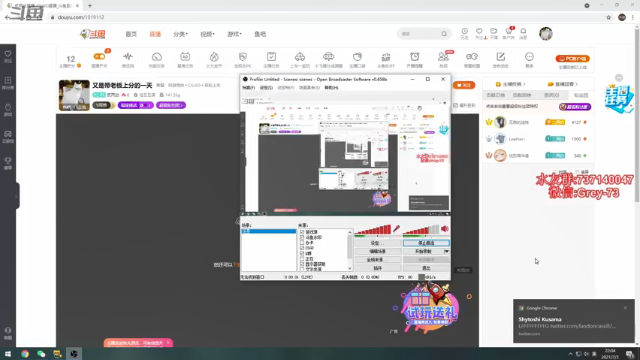Click the 设定... settings button in OBS

pyautogui.click(x=378, y=243)
